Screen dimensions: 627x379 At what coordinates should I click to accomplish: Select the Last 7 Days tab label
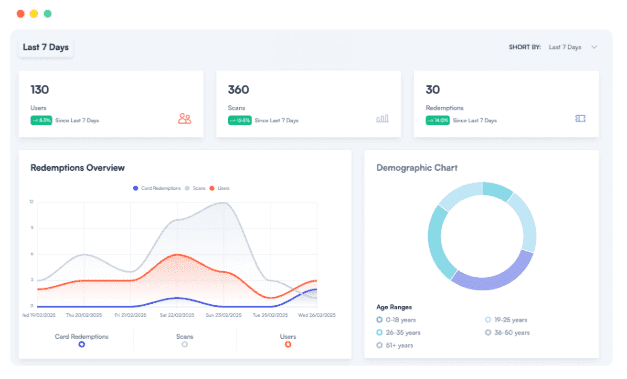pyautogui.click(x=46, y=47)
